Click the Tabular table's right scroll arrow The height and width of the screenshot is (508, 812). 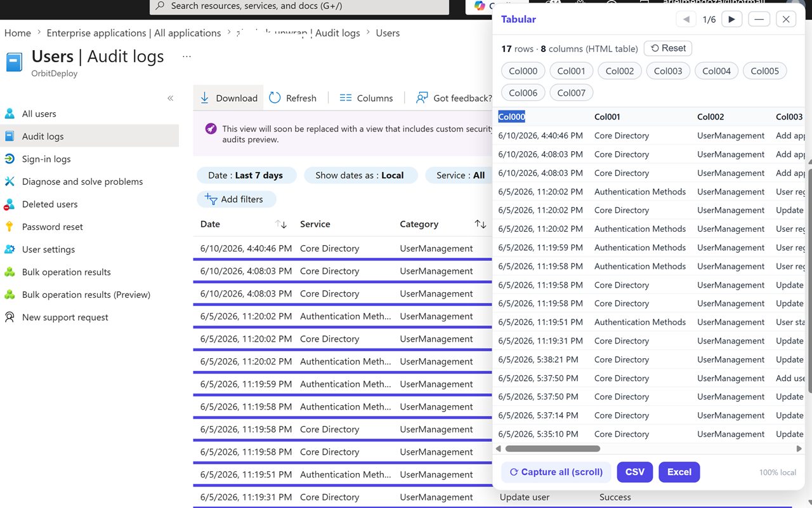click(799, 448)
